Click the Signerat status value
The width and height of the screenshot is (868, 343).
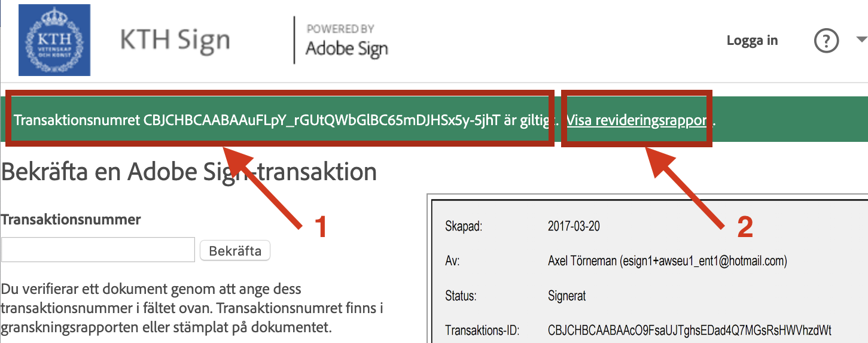click(x=567, y=296)
